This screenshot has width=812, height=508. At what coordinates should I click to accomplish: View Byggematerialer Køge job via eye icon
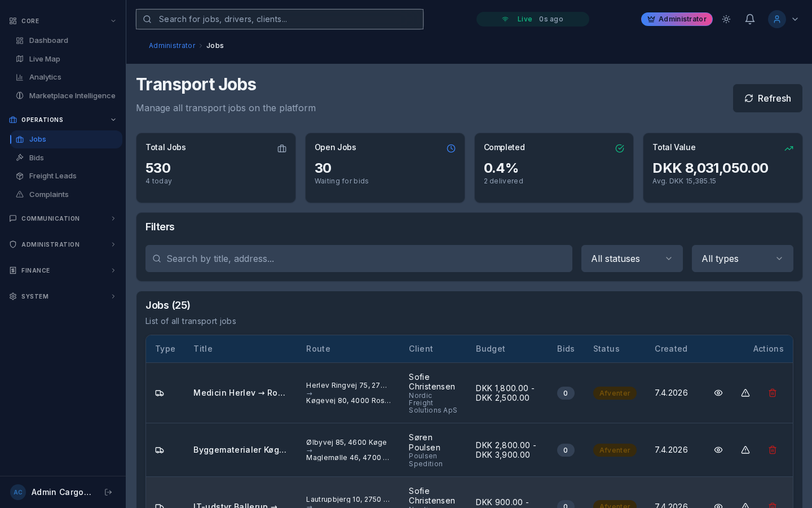(718, 450)
